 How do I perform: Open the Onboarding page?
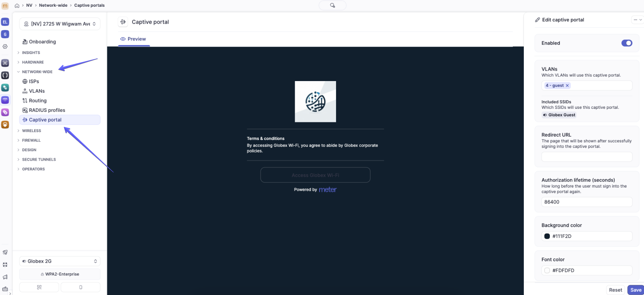pos(39,42)
